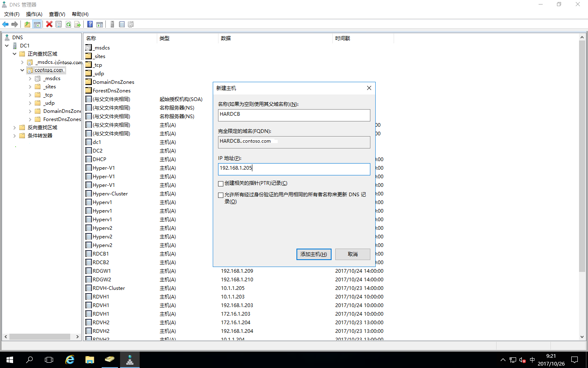
Task: Expand the _tcp subfolder in tree
Action: tap(30, 95)
